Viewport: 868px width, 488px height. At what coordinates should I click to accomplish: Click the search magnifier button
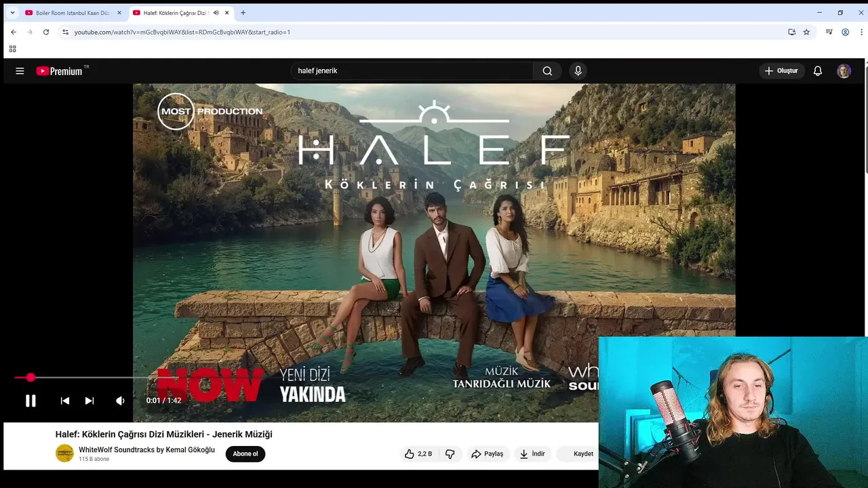pyautogui.click(x=547, y=70)
